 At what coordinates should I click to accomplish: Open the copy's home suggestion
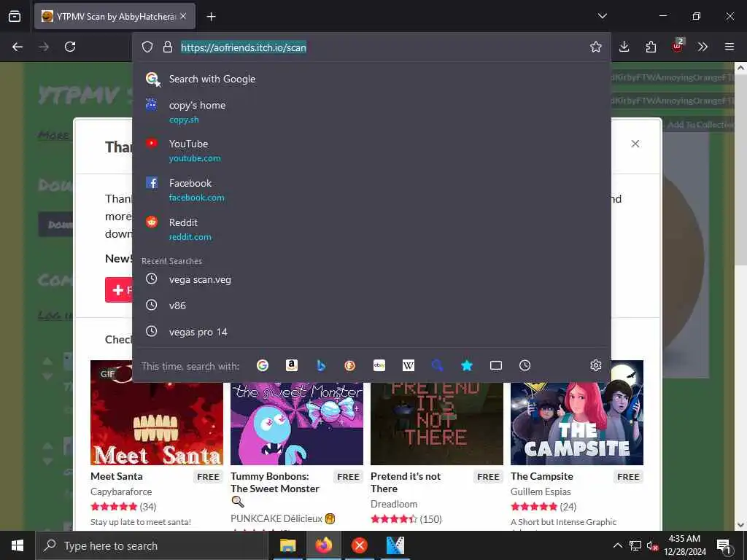click(371, 112)
